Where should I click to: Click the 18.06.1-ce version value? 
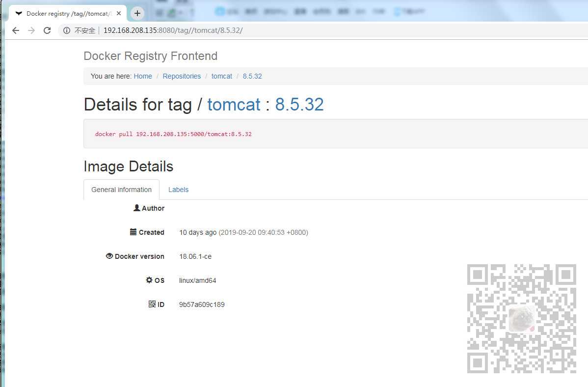pos(195,256)
